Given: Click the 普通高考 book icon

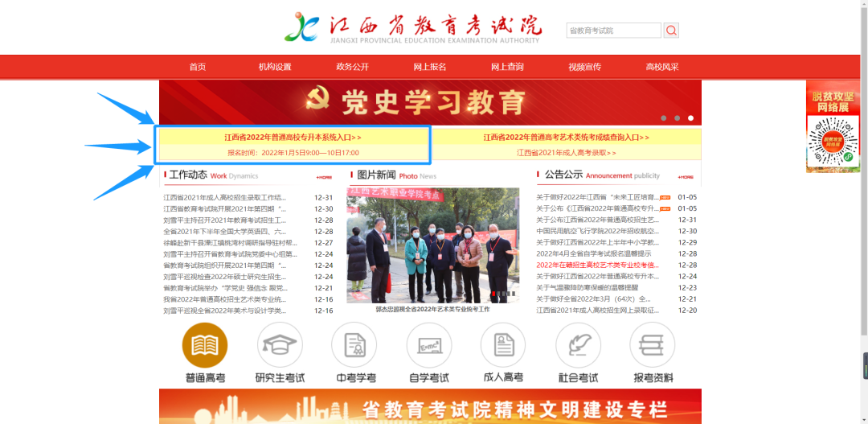Looking at the screenshot, I should click(x=205, y=345).
